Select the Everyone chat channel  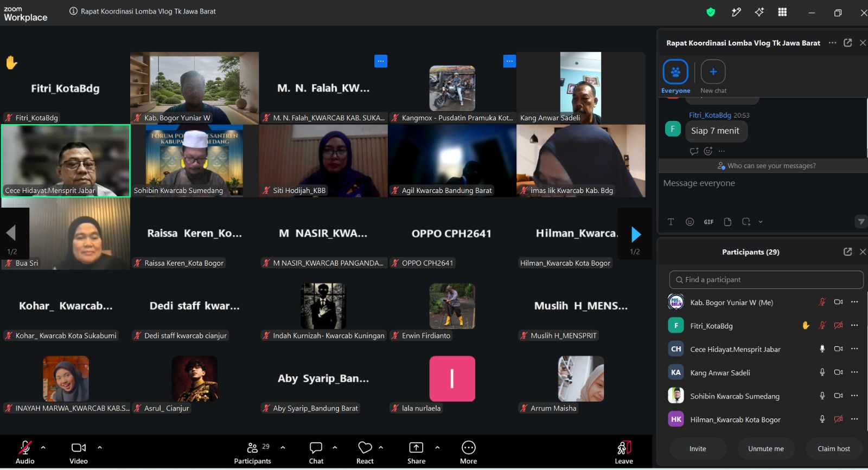pyautogui.click(x=675, y=76)
